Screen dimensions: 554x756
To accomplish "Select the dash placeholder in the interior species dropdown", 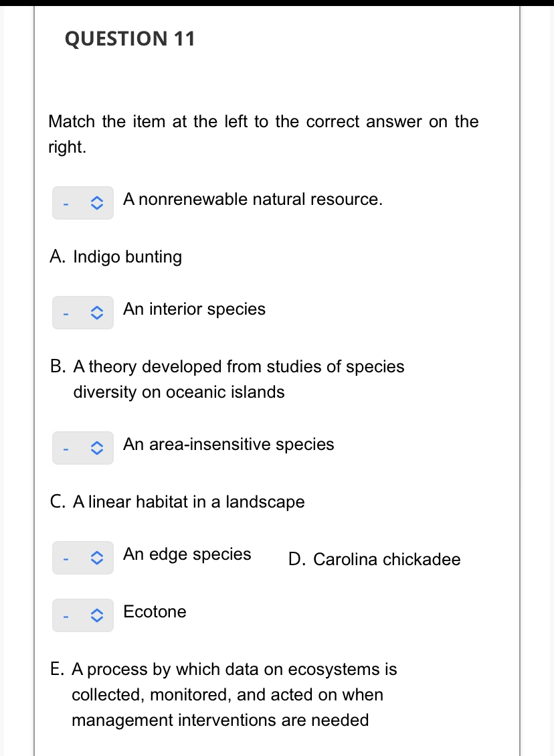I will pyautogui.click(x=66, y=313).
